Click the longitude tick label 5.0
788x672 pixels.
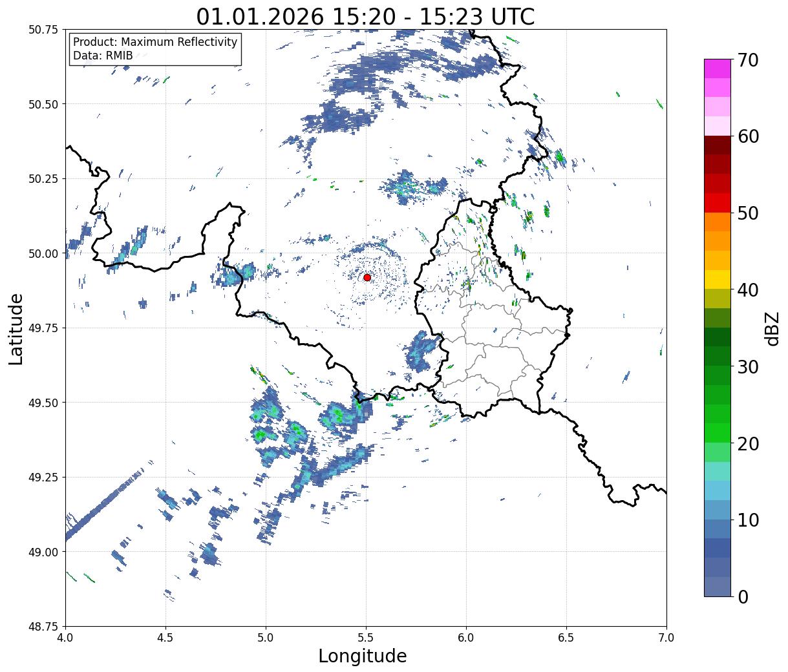click(x=266, y=638)
